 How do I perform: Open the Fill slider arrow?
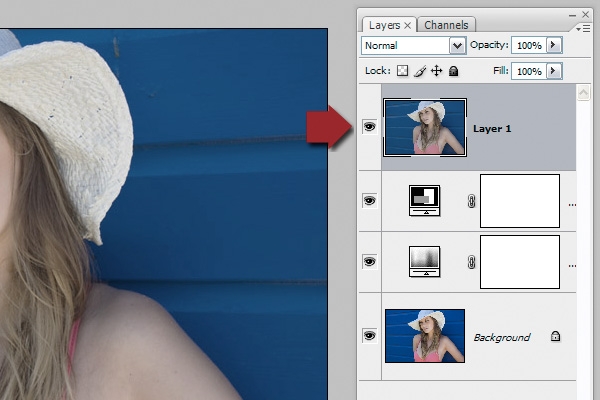tap(554, 71)
